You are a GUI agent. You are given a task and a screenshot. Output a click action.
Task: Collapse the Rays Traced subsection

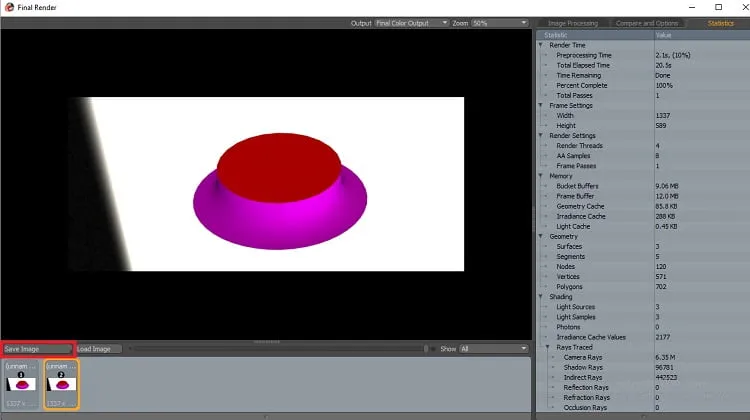pos(548,347)
